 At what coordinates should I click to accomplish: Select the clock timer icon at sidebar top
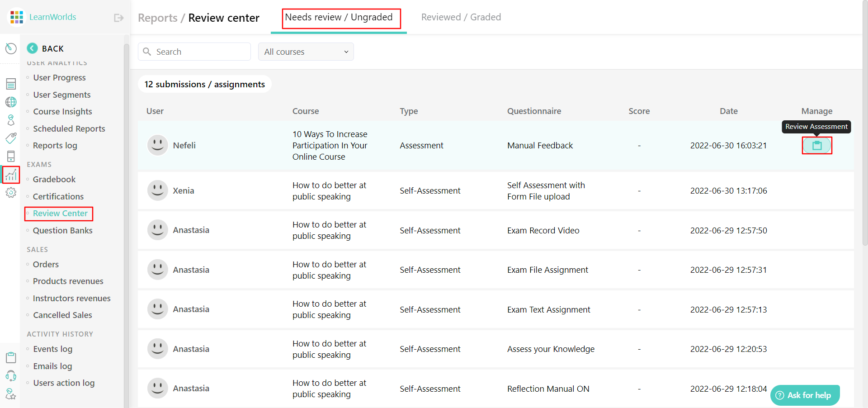point(11,48)
